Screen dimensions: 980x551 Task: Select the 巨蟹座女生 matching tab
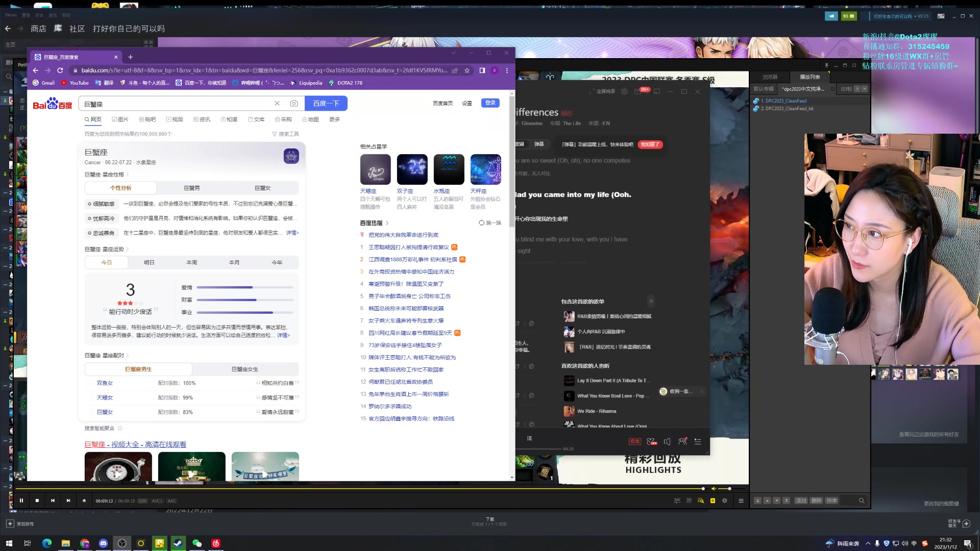[245, 369]
